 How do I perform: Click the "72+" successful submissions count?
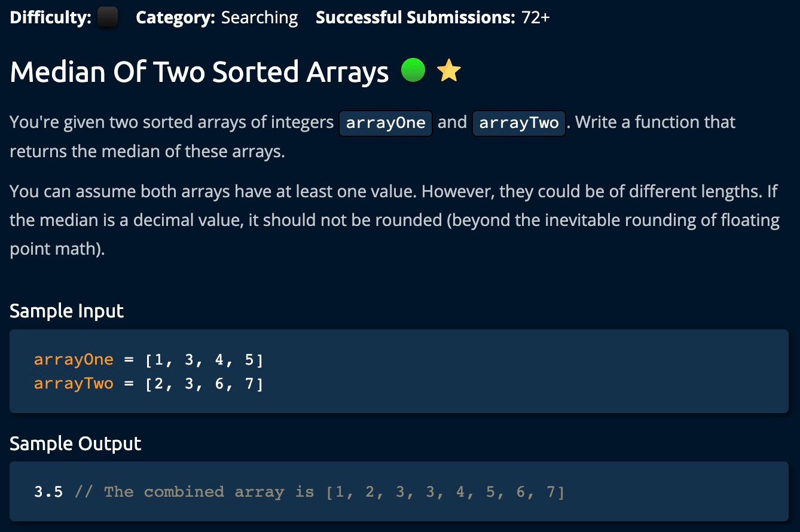(x=535, y=17)
